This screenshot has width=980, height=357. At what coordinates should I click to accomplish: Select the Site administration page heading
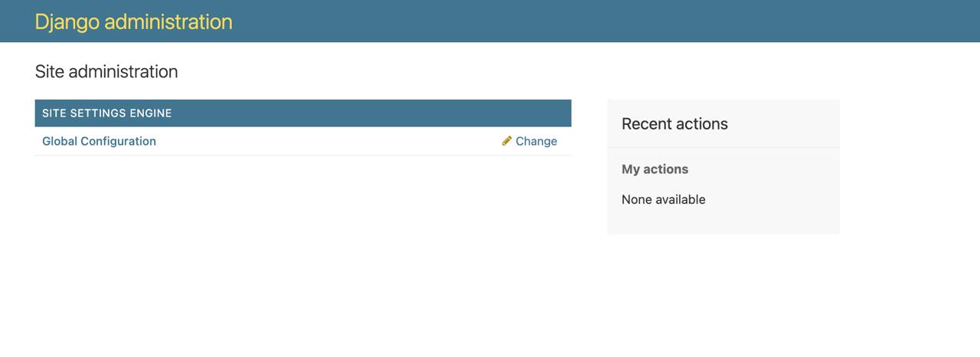click(x=106, y=71)
